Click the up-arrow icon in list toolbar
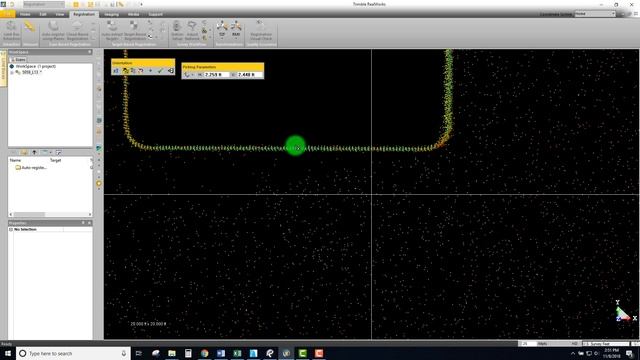 pos(34,153)
